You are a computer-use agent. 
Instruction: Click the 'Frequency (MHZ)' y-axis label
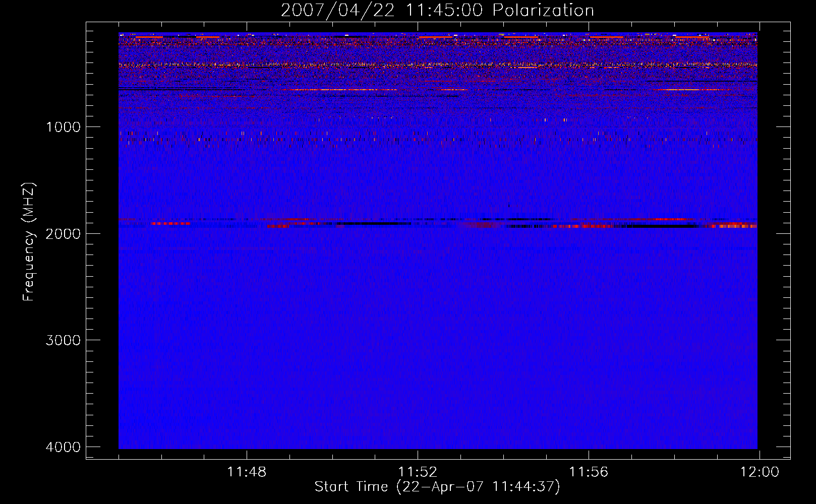[29, 242]
